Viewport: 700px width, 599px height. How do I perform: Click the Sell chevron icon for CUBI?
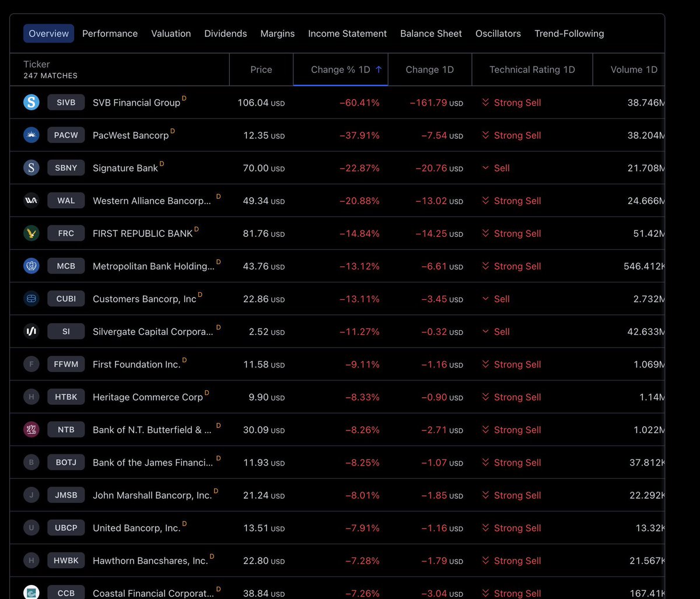[485, 299]
